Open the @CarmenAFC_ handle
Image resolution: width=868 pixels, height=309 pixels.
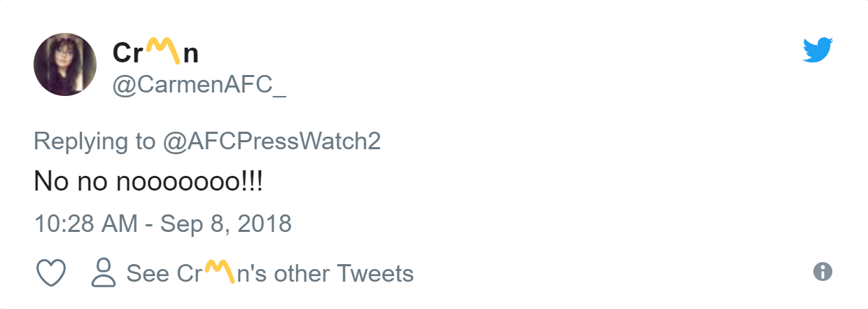[199, 87]
